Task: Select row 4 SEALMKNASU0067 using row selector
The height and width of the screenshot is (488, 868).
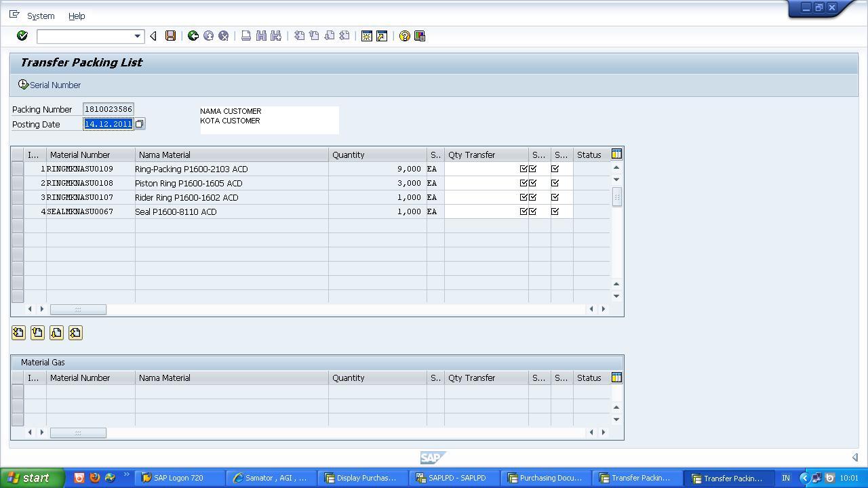Action: coord(18,211)
